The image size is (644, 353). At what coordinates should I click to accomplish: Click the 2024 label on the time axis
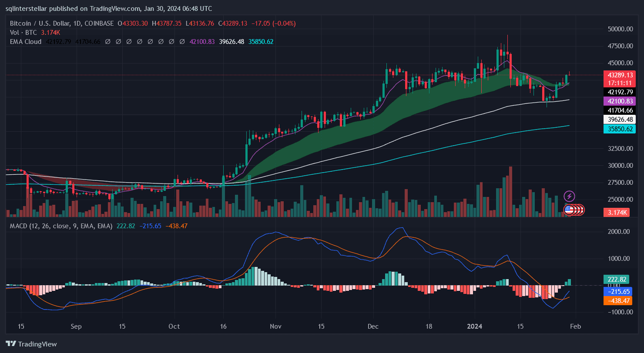[x=474, y=326]
